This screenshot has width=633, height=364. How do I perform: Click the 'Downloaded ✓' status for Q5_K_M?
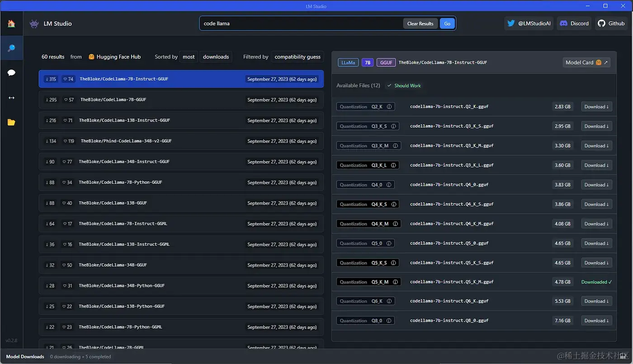click(596, 282)
